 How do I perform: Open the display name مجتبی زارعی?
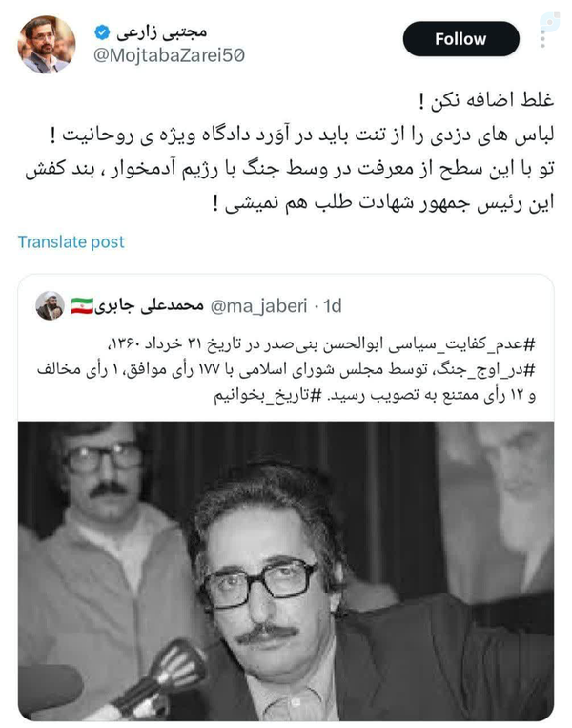click(161, 32)
